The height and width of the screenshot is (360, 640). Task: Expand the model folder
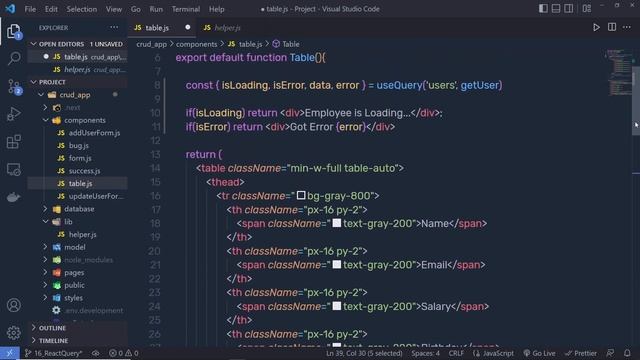[x=45, y=247]
